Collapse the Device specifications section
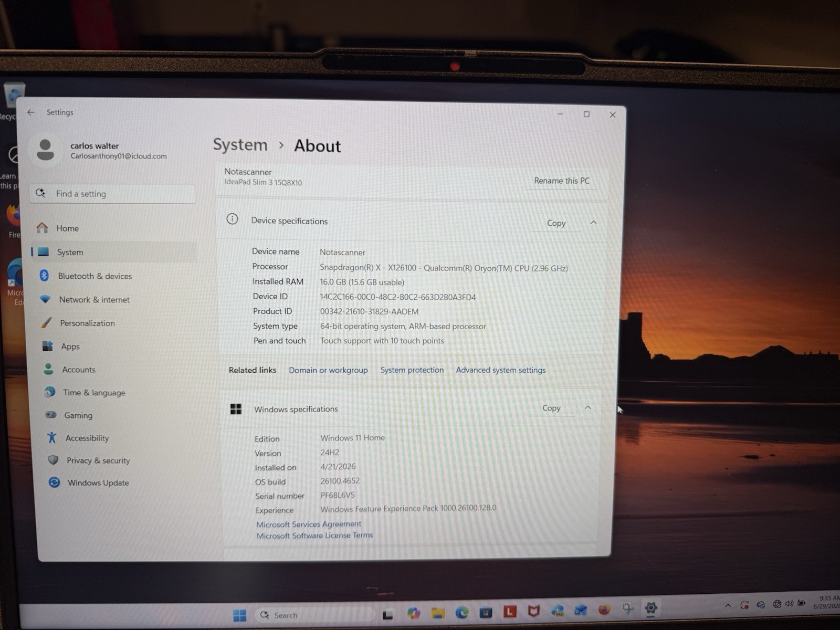Screen dimensions: 840x630 (593, 223)
